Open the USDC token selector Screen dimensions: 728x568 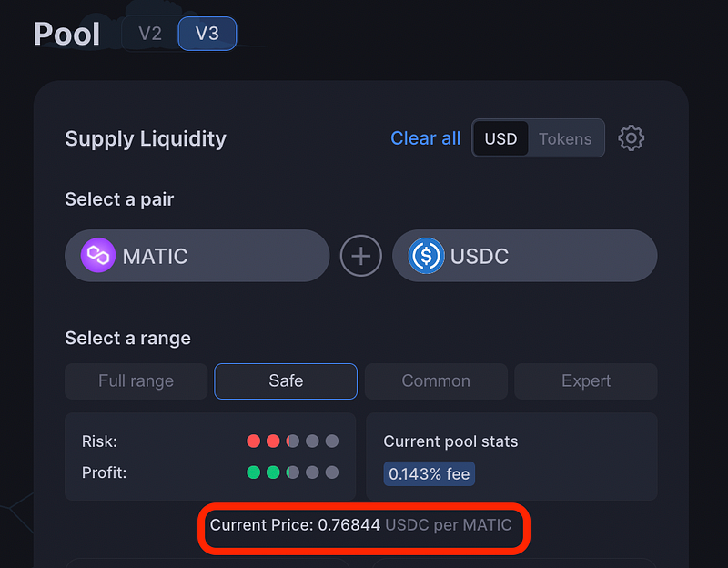(x=525, y=256)
